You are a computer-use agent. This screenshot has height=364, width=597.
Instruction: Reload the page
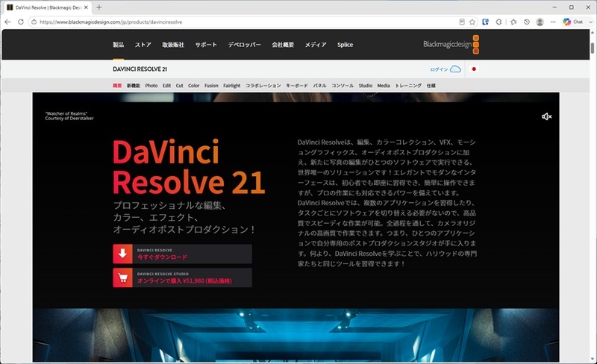point(21,22)
